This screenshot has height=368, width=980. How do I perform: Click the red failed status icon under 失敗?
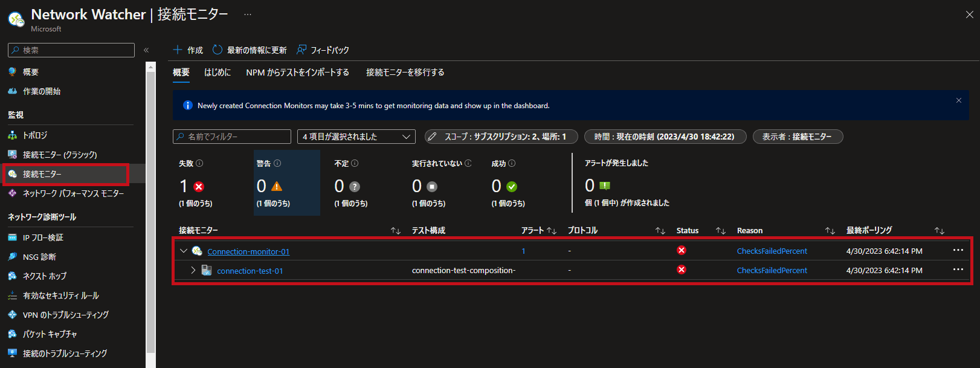(x=199, y=187)
